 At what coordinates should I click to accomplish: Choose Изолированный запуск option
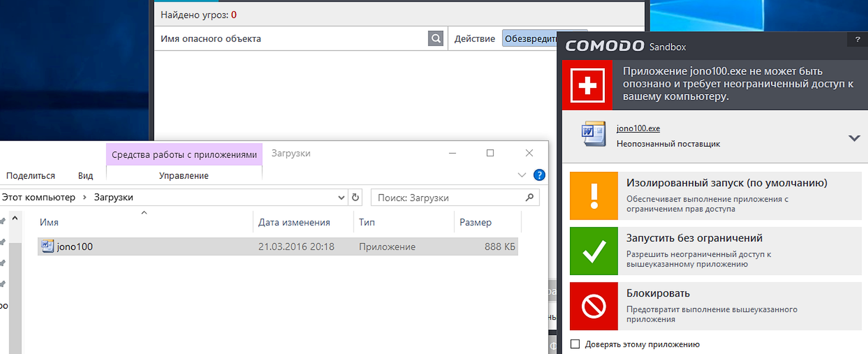tap(715, 196)
